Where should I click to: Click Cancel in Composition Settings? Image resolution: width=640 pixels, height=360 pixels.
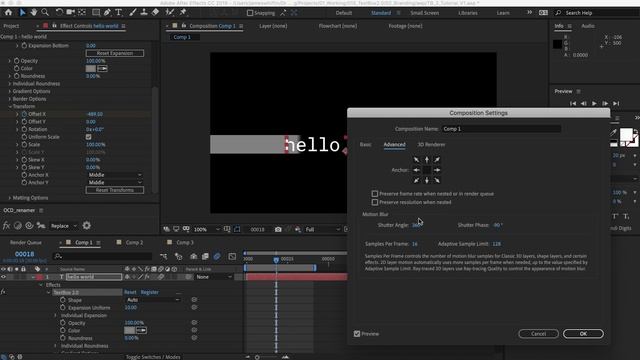click(538, 334)
